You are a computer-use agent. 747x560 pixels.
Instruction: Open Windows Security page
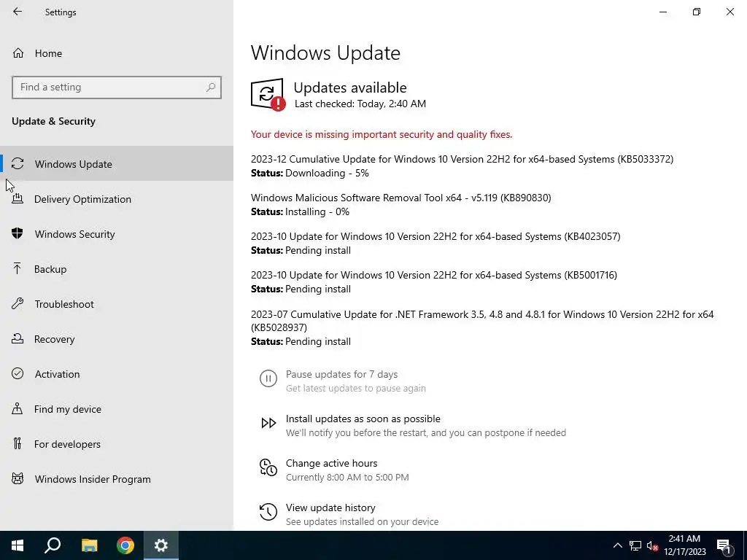(x=117, y=234)
